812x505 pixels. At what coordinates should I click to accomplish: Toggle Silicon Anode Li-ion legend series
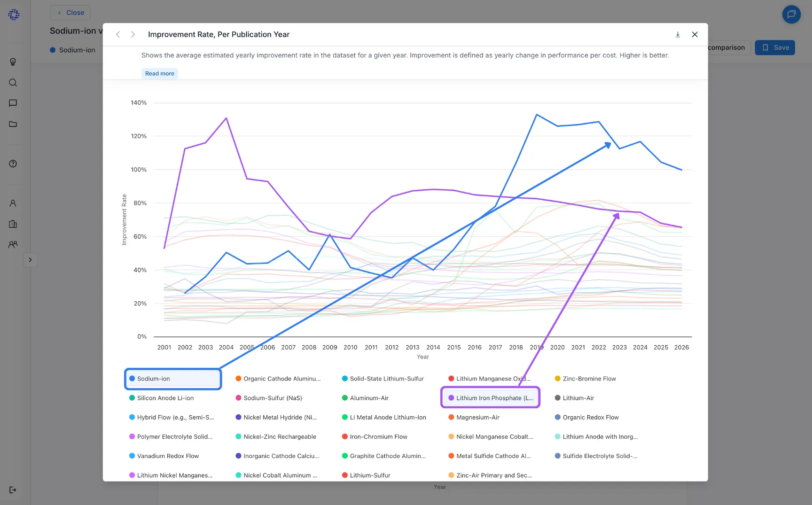click(x=161, y=398)
